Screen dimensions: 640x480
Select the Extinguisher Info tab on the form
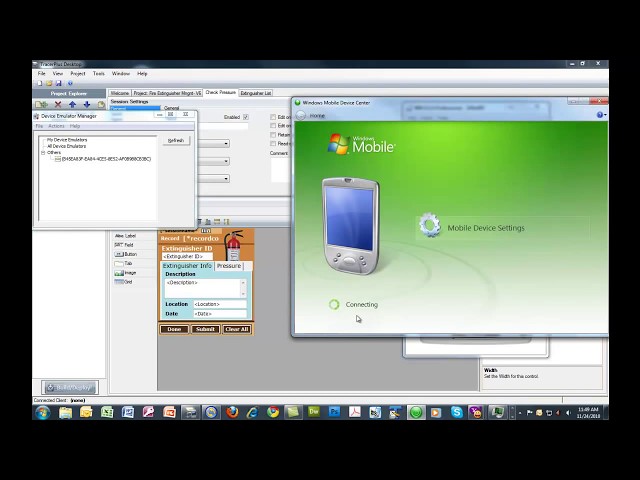(187, 266)
